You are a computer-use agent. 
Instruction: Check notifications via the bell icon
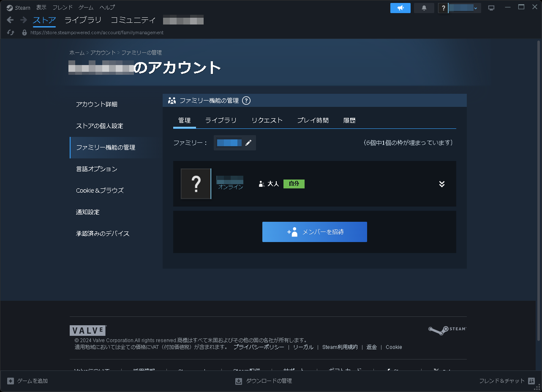(423, 8)
